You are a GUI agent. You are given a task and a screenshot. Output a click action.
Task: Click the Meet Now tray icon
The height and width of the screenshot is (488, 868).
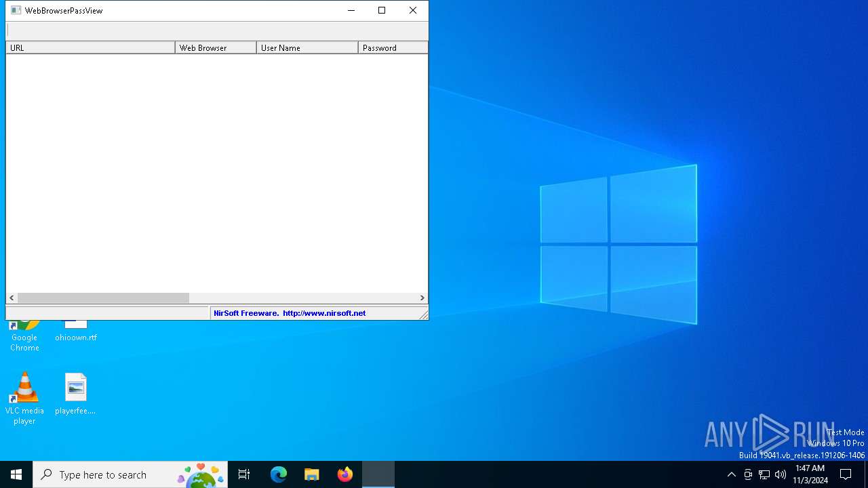click(x=748, y=474)
